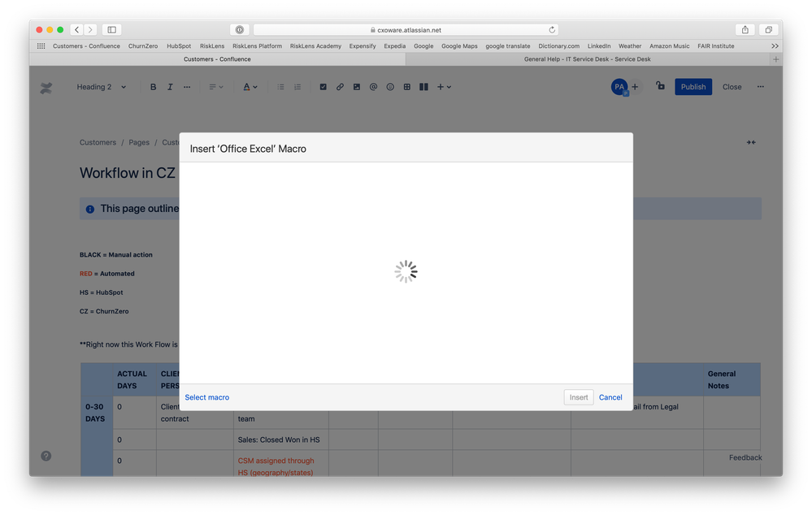The height and width of the screenshot is (515, 812).
Task: Insert an emoji
Action: coord(390,87)
